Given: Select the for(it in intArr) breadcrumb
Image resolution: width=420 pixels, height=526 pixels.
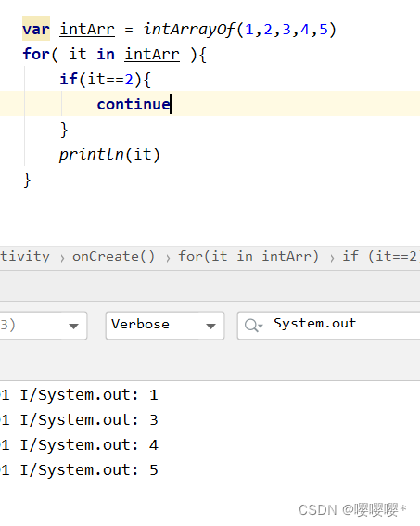Looking at the screenshot, I should pos(248,257).
